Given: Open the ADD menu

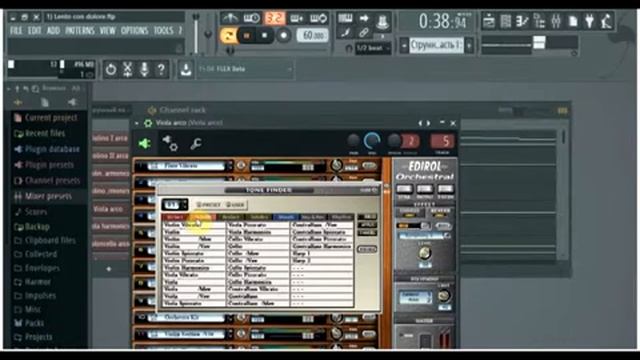Looking at the screenshot, I should click(53, 31).
